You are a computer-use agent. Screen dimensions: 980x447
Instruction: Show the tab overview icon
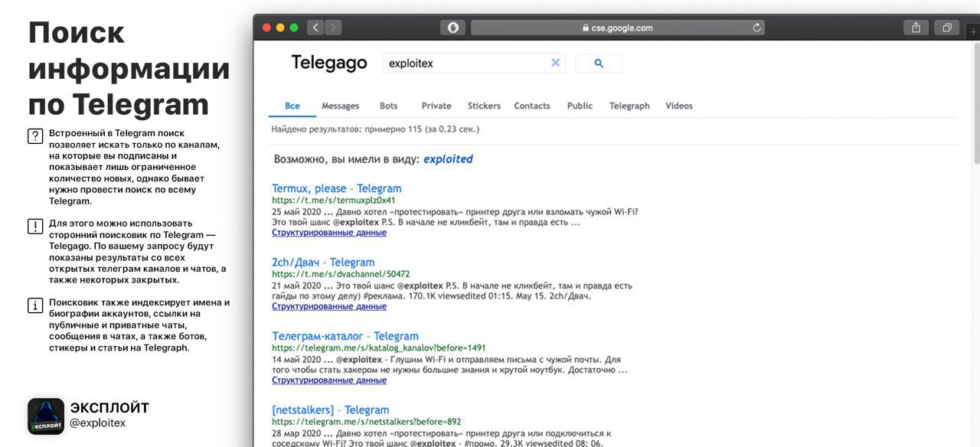[947, 28]
